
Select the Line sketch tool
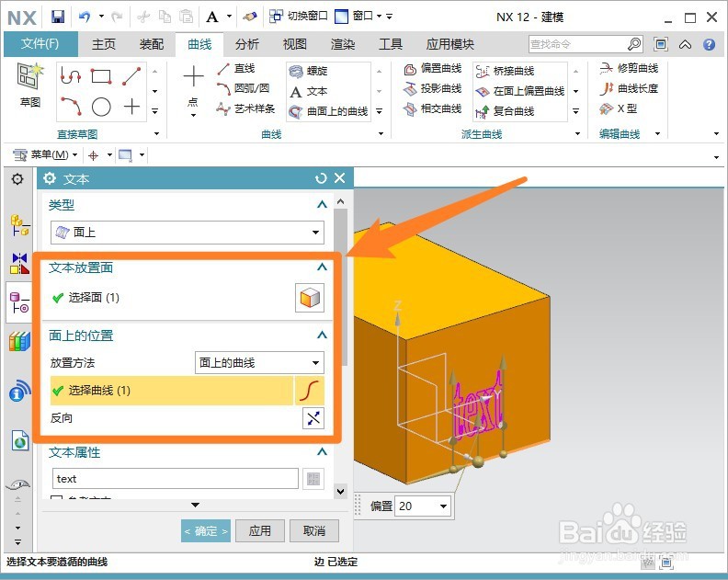[131, 76]
